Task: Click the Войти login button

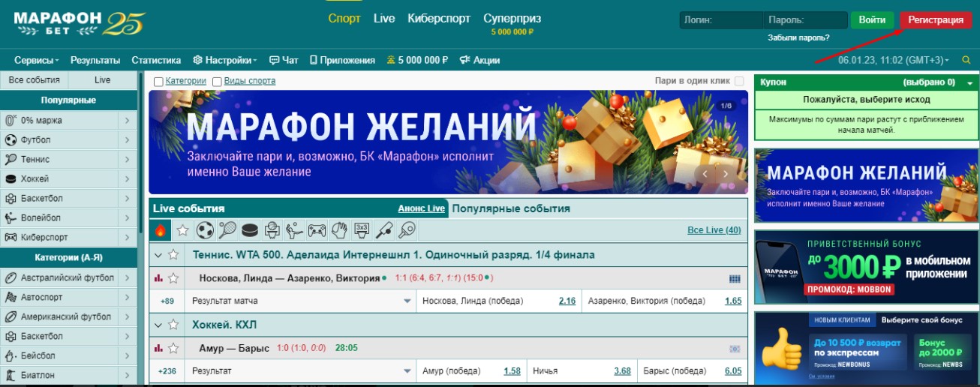Action: pos(872,20)
